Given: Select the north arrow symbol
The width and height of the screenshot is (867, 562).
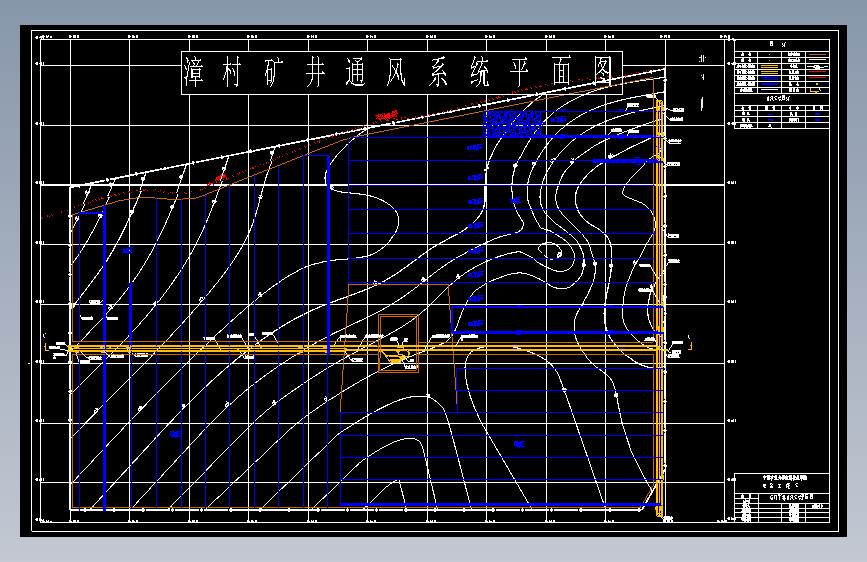Looking at the screenshot, I should (x=702, y=83).
